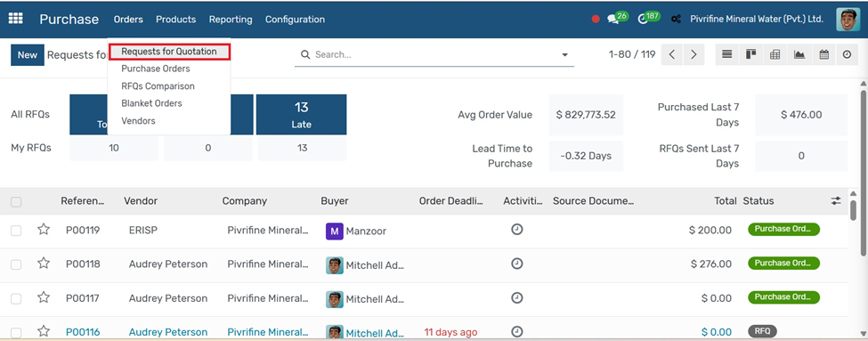The width and height of the screenshot is (868, 341).
Task: Open the activities icon with 187 badge
Action: (648, 19)
